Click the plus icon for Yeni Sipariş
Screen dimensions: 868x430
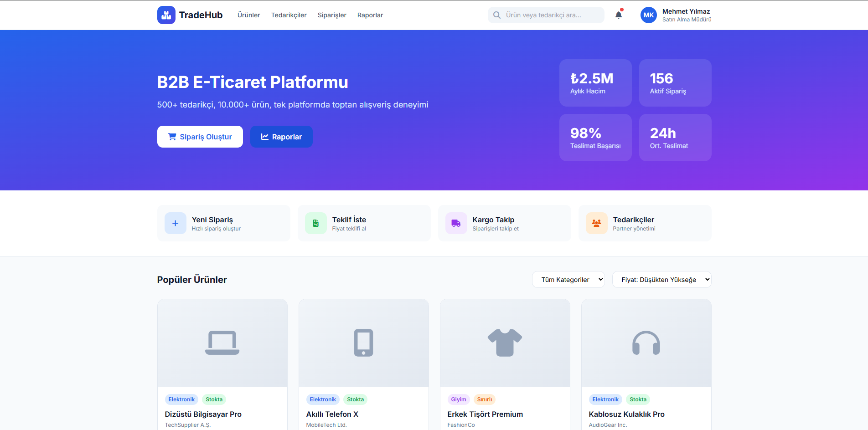point(176,223)
